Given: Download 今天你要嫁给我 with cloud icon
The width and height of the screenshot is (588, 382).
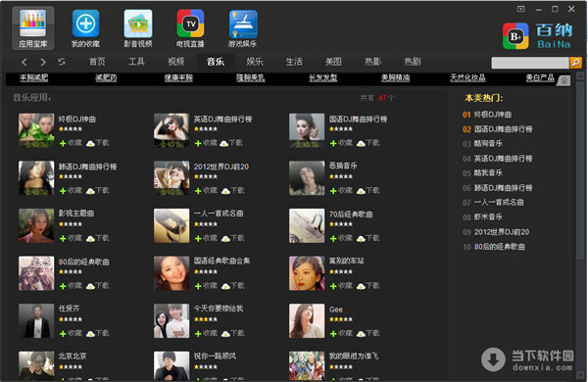Looking at the screenshot, I should pos(225,334).
